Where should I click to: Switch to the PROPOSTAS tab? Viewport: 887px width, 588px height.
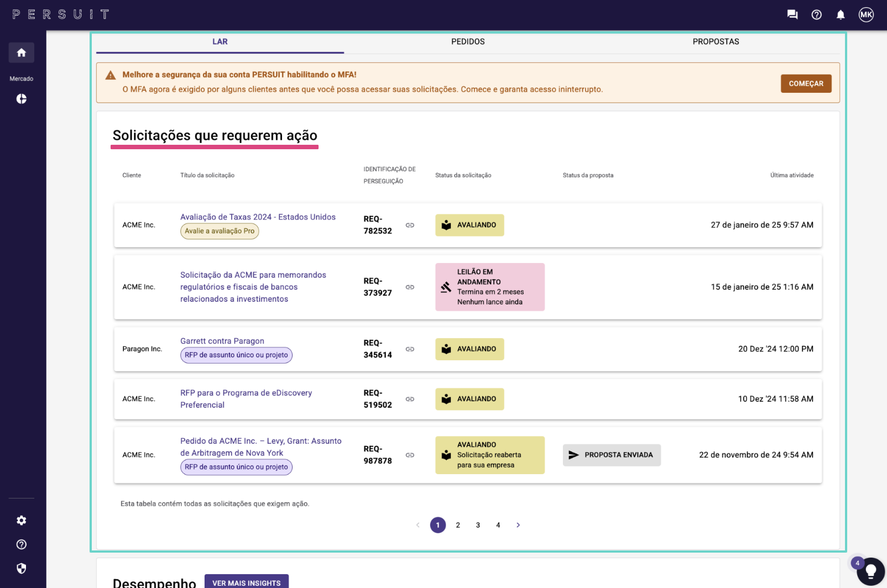pyautogui.click(x=716, y=42)
